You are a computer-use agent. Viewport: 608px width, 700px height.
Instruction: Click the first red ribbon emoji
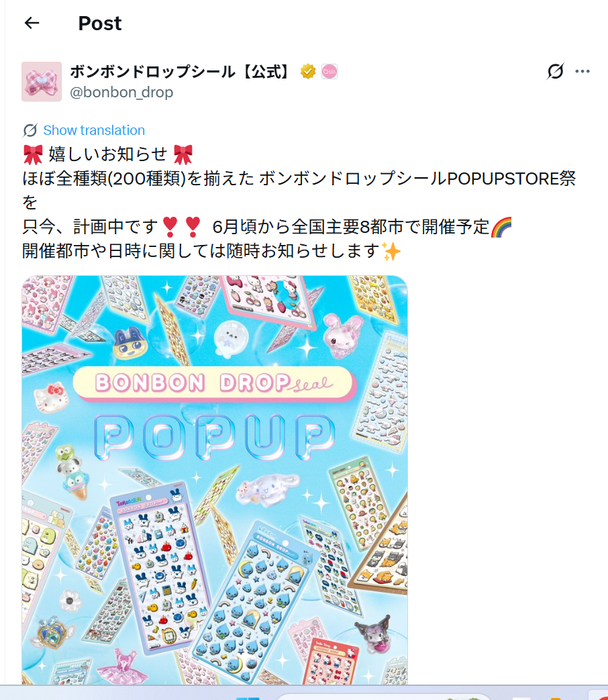click(33, 154)
